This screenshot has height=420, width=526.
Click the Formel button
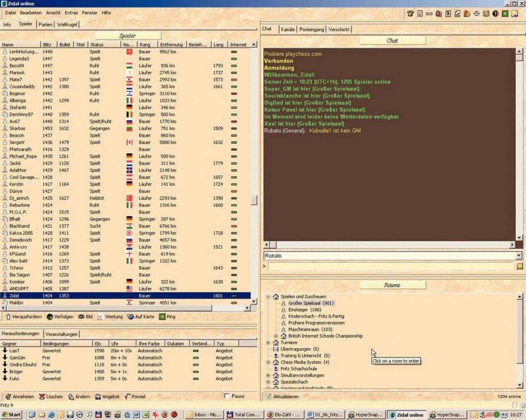click(135, 397)
